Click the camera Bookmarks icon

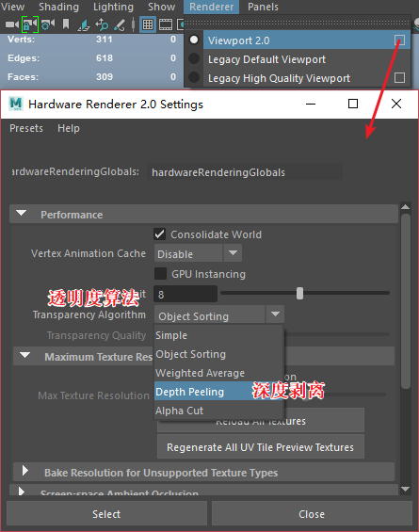[x=66, y=24]
